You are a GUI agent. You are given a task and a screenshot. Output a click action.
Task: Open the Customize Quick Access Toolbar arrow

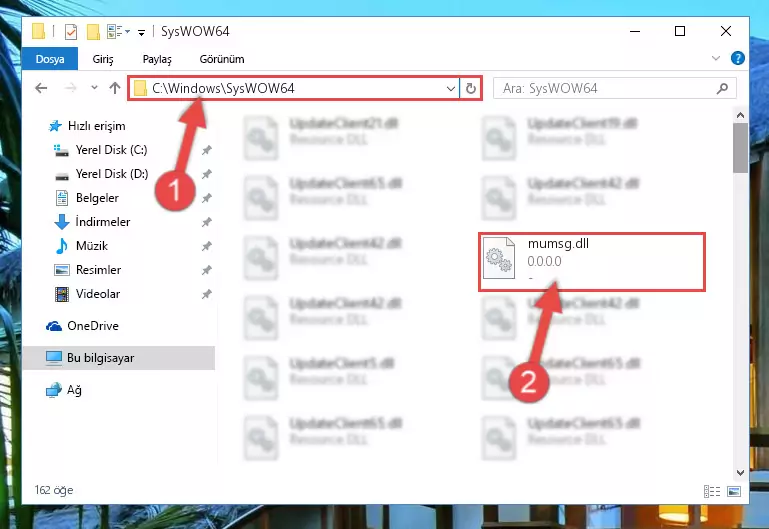click(x=141, y=33)
